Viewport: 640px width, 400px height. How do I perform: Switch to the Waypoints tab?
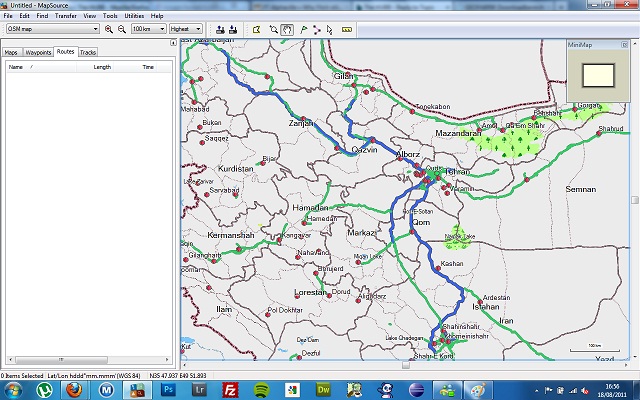click(x=38, y=52)
